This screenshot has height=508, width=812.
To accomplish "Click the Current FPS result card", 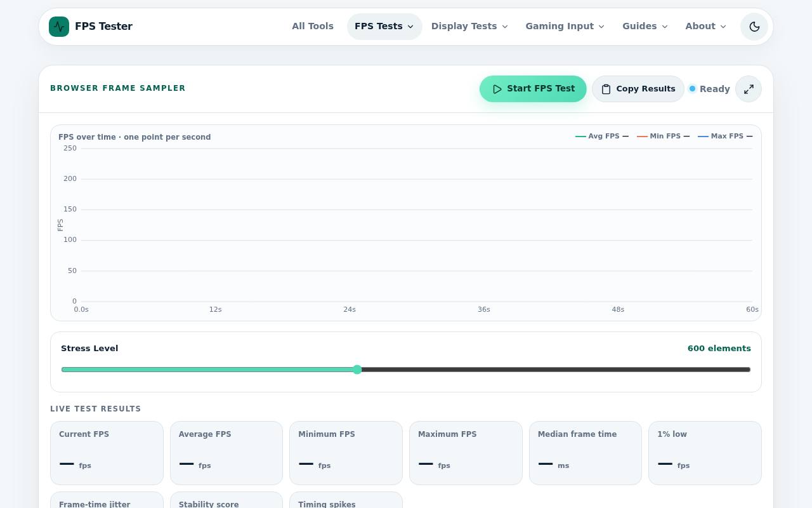I will [x=107, y=453].
